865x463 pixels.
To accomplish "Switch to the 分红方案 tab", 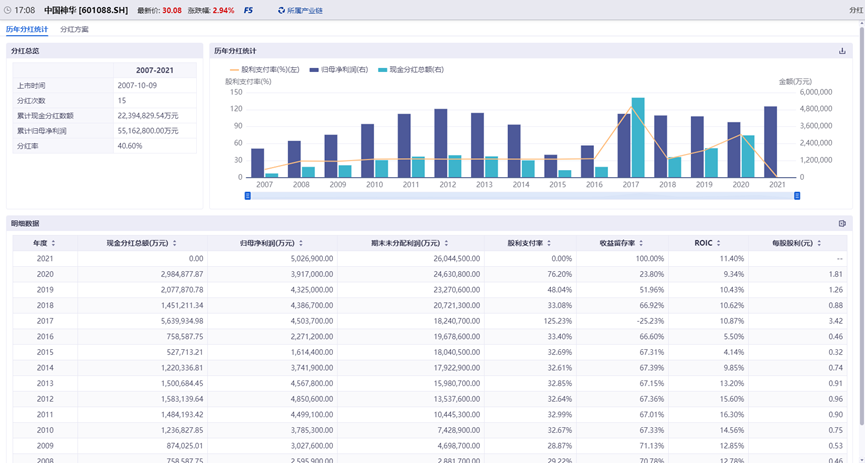I will tap(74, 29).
